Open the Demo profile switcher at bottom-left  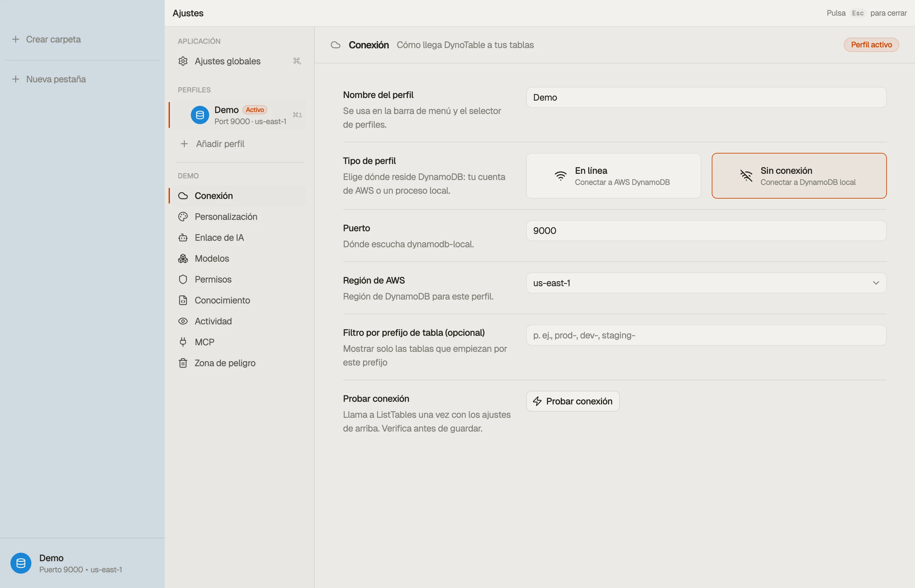click(x=82, y=563)
